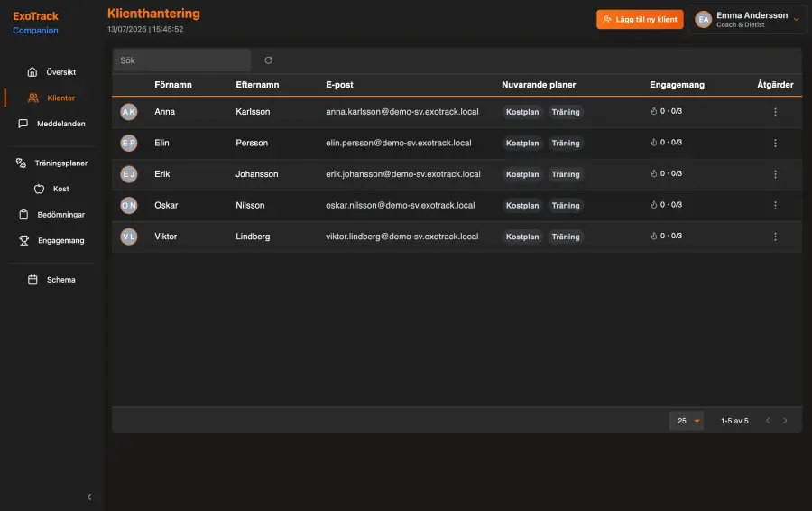Viewport: 812px width, 511px height.
Task: Go to previous page of clients
Action: (x=768, y=421)
